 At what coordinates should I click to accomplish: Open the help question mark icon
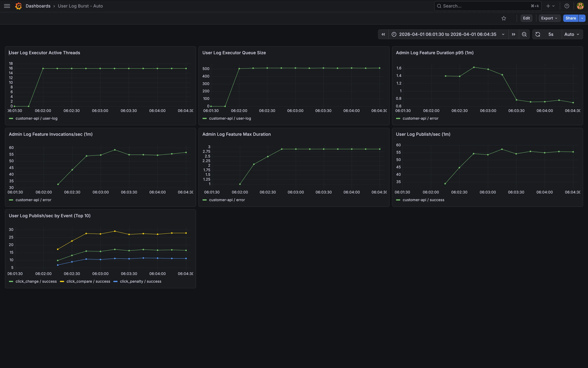567,6
